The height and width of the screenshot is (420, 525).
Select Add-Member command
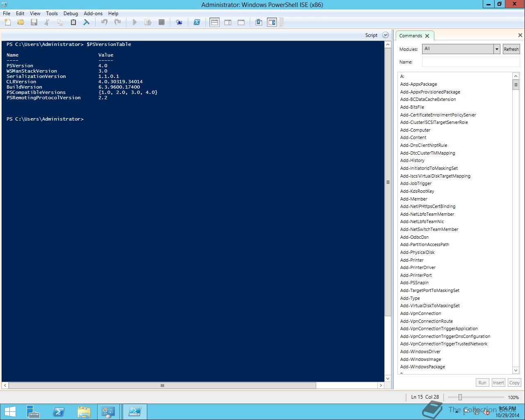[x=413, y=199]
